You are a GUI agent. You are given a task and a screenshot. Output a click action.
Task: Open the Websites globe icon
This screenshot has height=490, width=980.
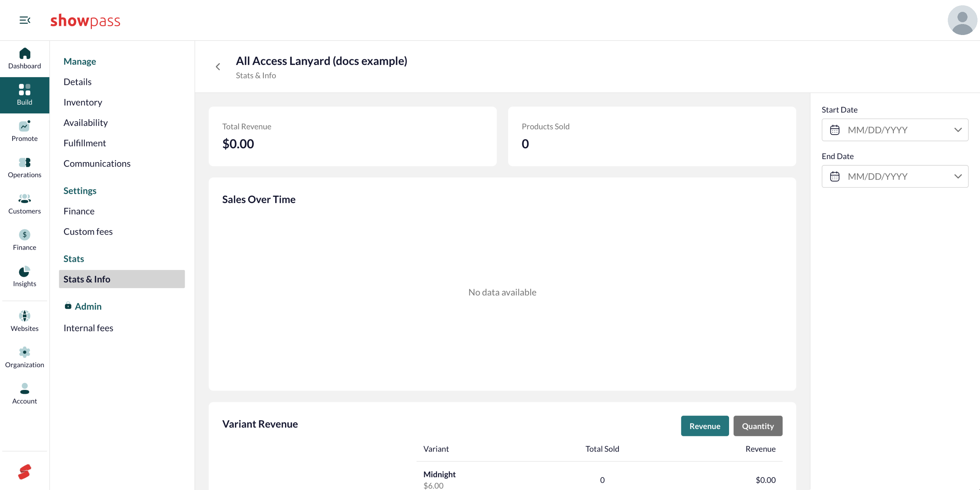pyautogui.click(x=25, y=316)
